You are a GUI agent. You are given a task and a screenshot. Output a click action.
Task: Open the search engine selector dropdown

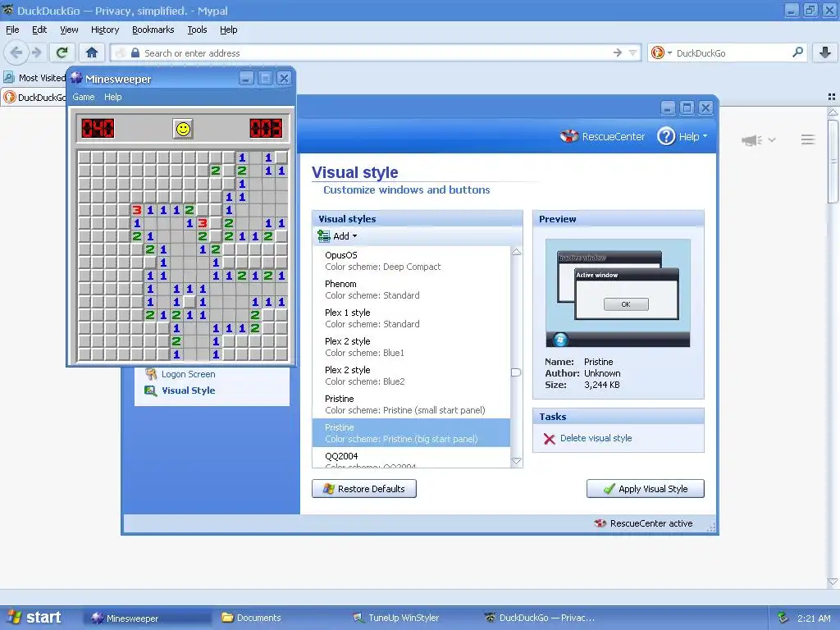point(669,52)
